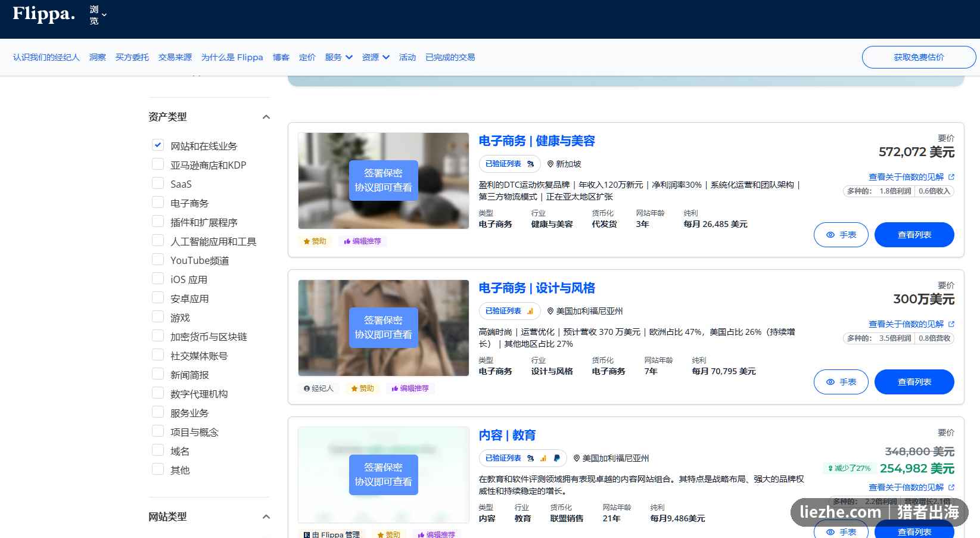Collapse the 网站类型 filter section
Screen dimensions: 980x538
click(x=266, y=517)
